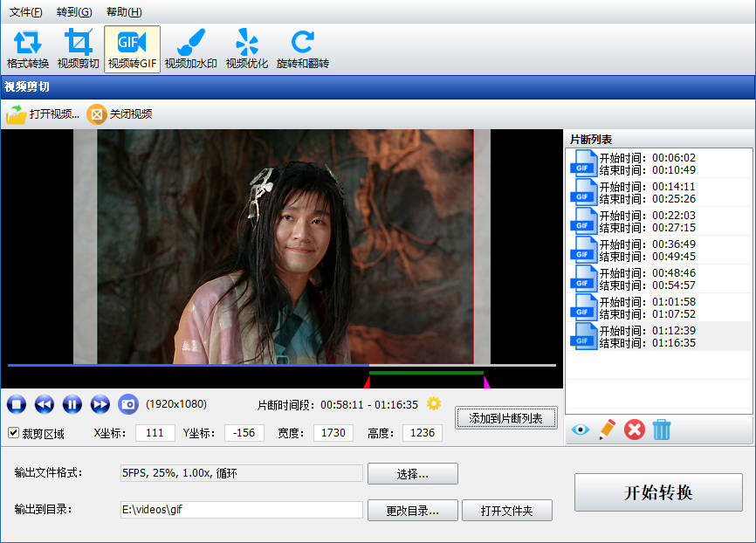Click the 打开文件夹 button
This screenshot has width=756, height=543.
tap(507, 510)
